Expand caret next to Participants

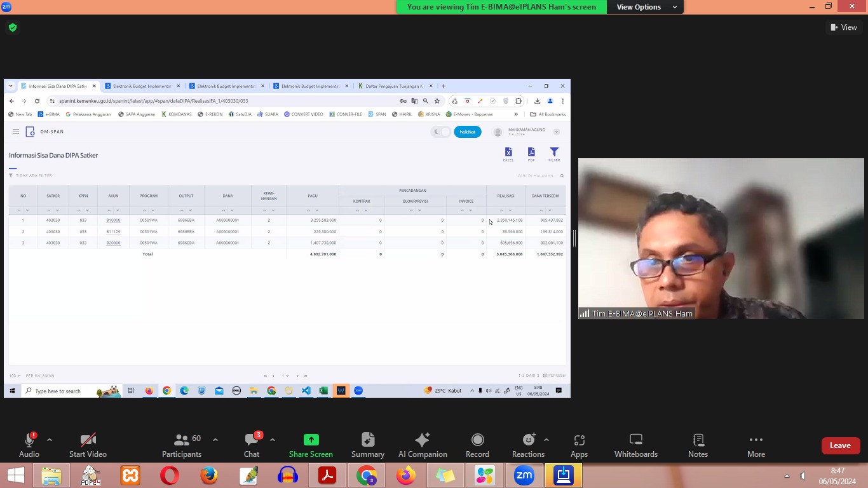215,440
